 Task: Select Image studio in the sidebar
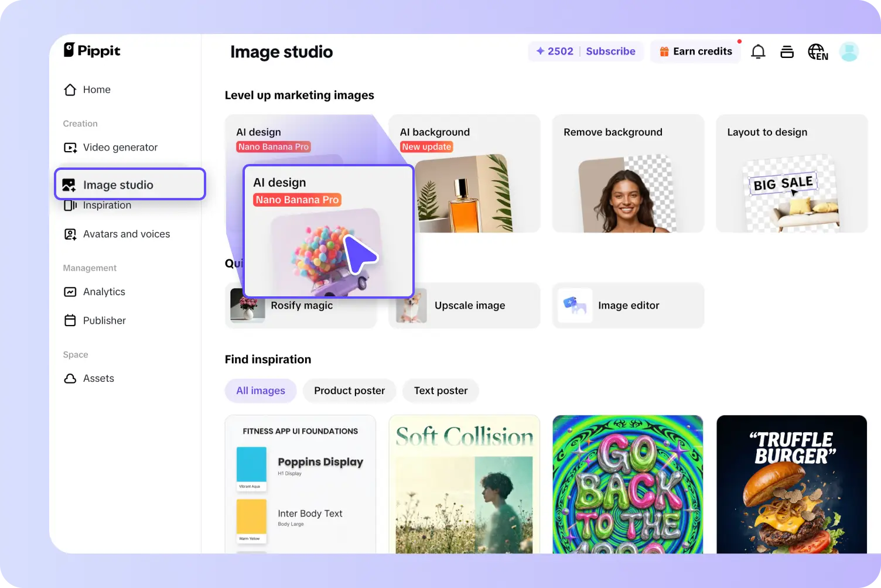click(x=118, y=184)
